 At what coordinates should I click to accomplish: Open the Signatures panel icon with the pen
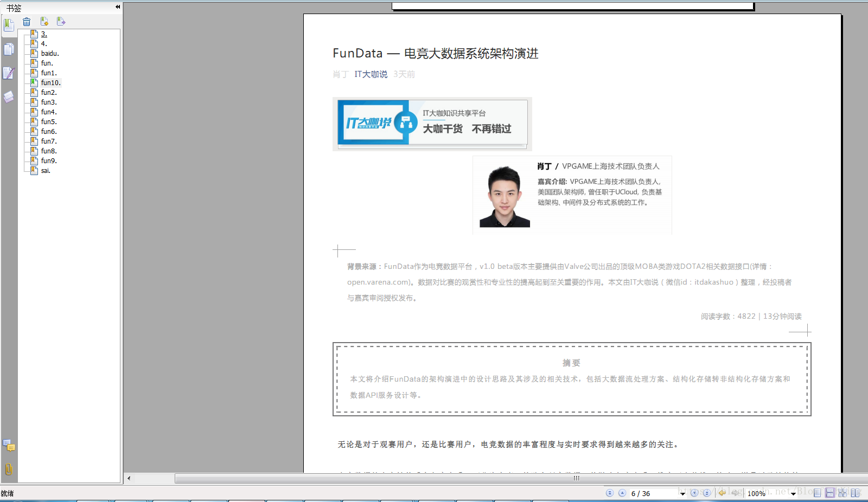[x=9, y=73]
